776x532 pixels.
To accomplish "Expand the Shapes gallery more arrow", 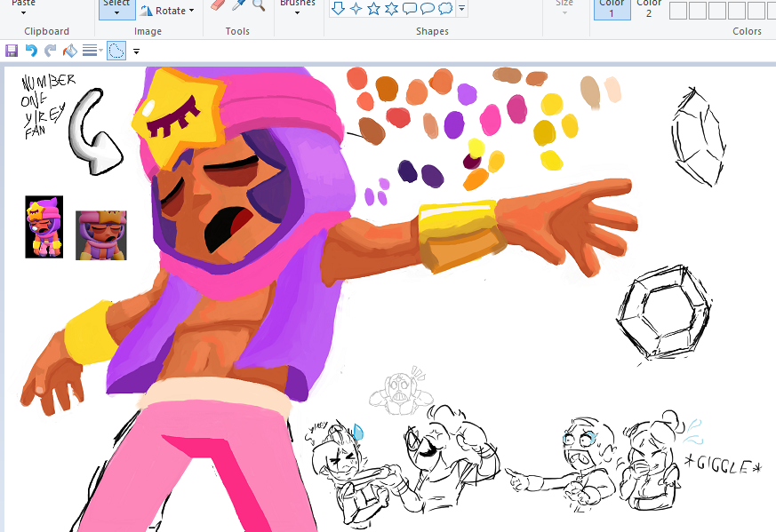I will click(x=461, y=8).
